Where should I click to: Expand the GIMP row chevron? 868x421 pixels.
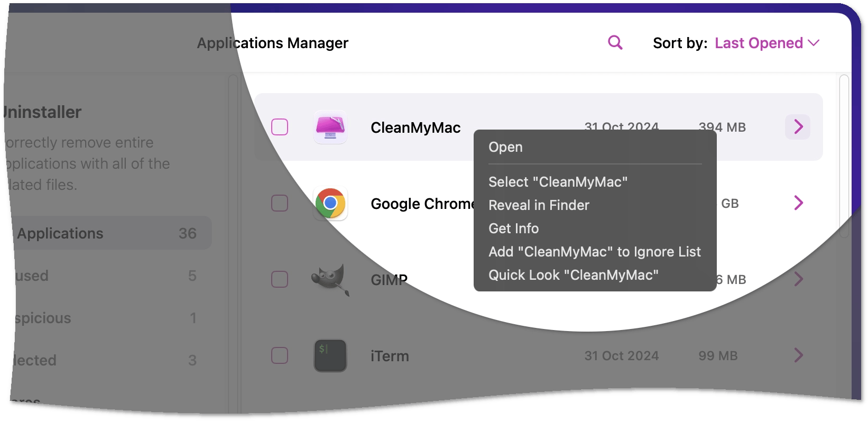(x=799, y=279)
